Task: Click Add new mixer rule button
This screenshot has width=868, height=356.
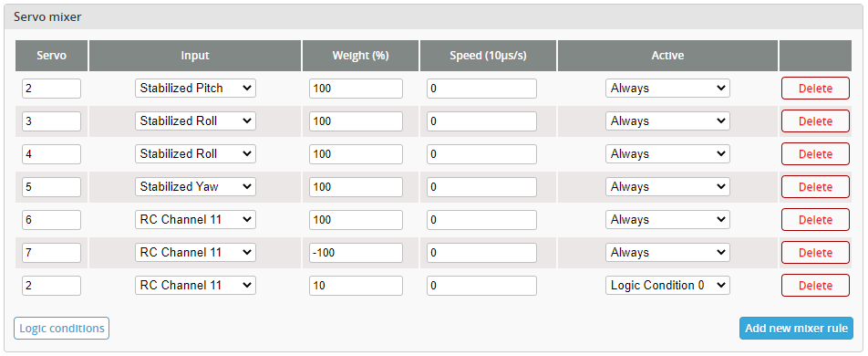Action: click(796, 329)
